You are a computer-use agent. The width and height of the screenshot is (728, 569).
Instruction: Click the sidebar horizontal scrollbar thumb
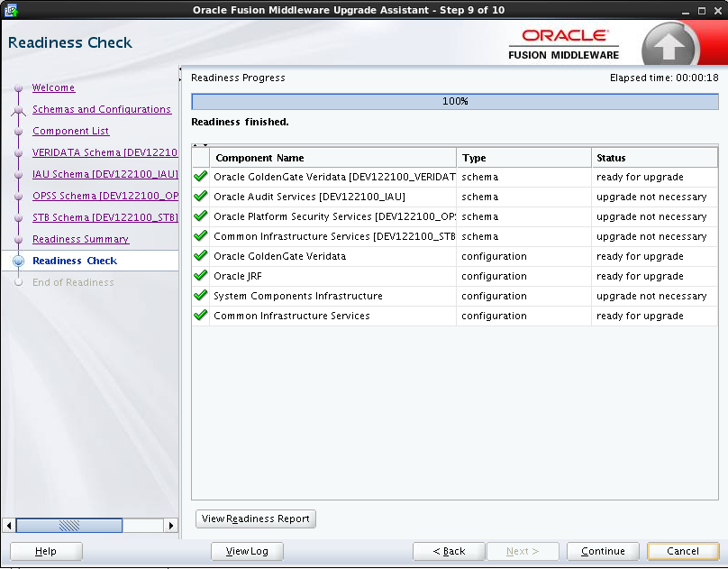tap(69, 526)
